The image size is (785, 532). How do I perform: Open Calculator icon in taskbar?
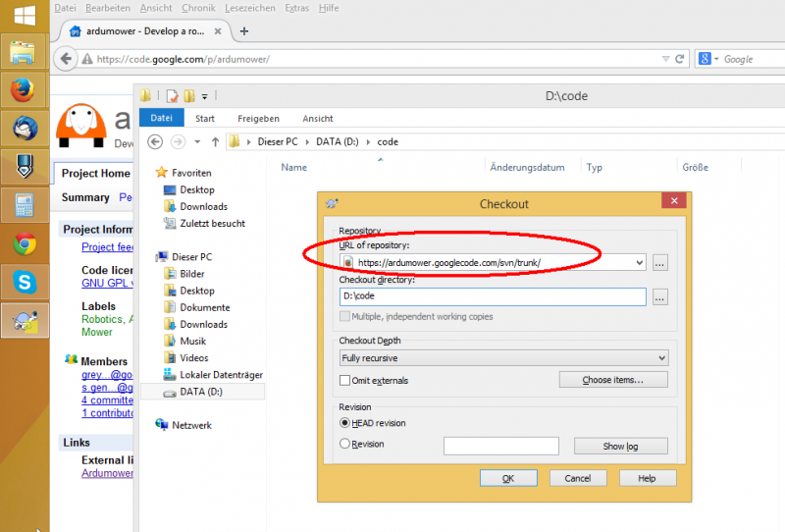(25, 205)
